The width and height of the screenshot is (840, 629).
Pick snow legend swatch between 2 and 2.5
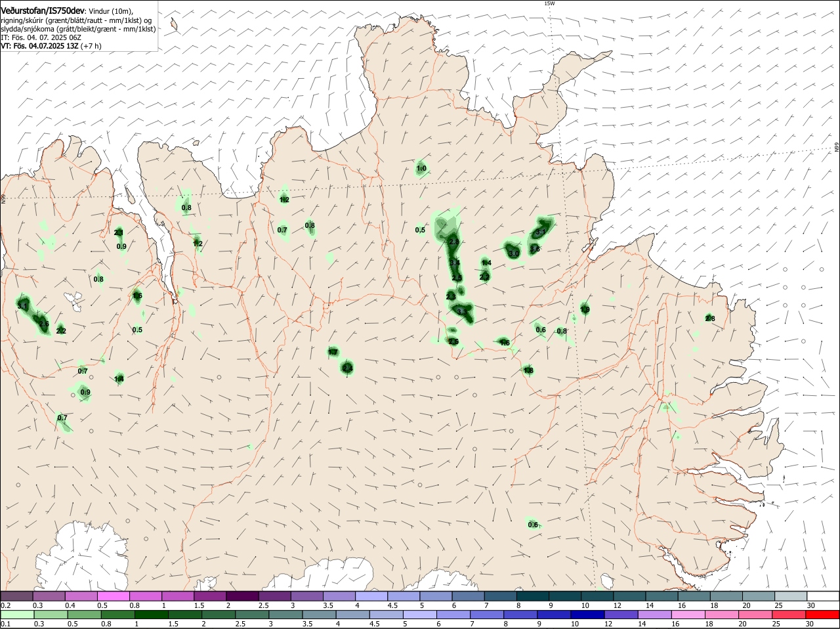pos(242,596)
